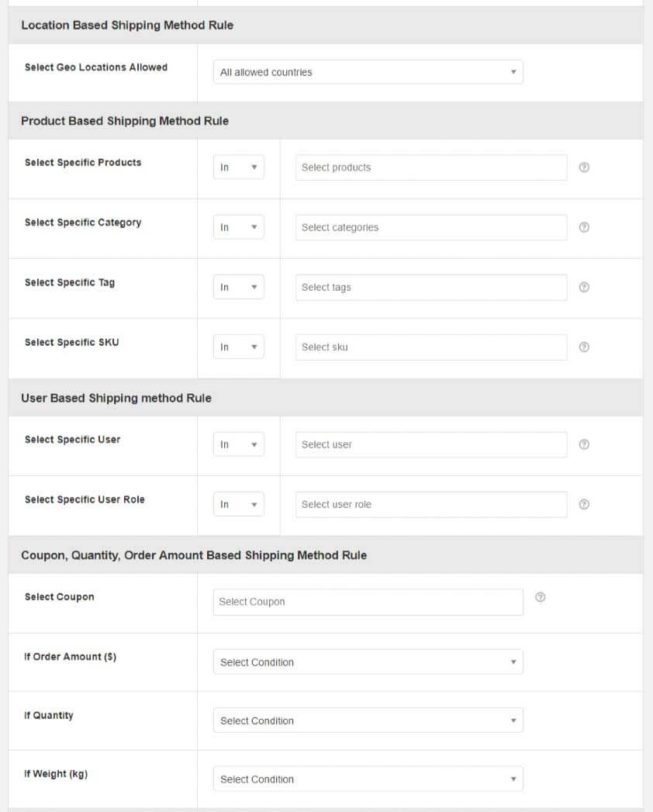
Task: Click help icon beside Select Coupon field
Action: 541,597
